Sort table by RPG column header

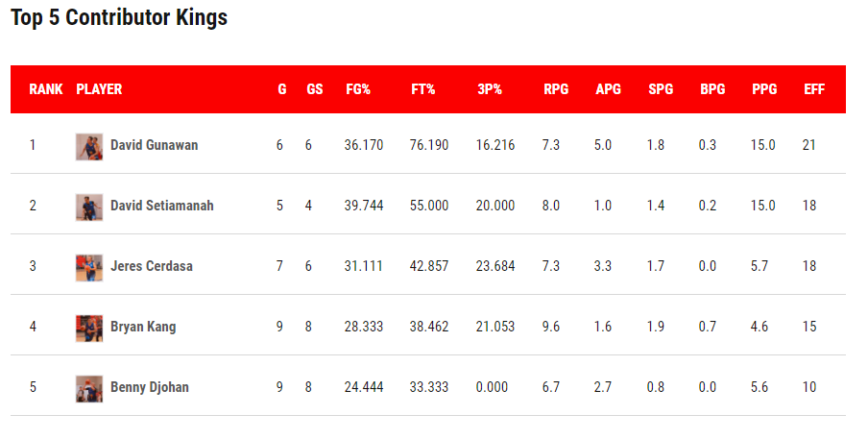coord(556,89)
